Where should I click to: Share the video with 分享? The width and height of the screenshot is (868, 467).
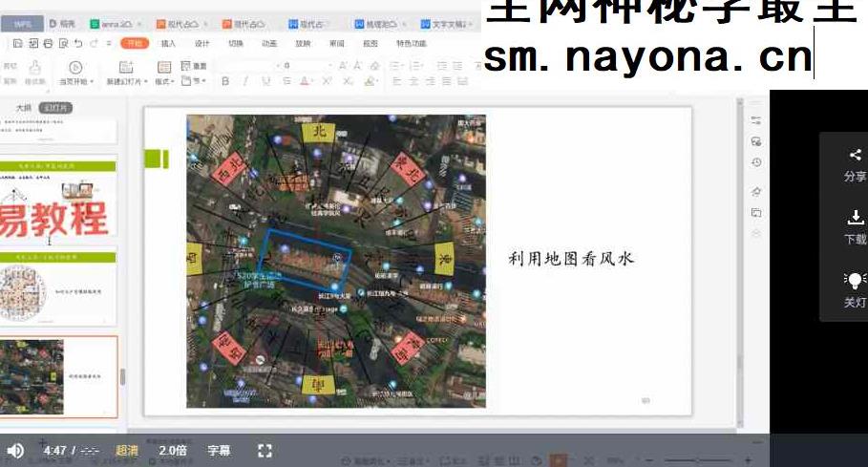856,165
